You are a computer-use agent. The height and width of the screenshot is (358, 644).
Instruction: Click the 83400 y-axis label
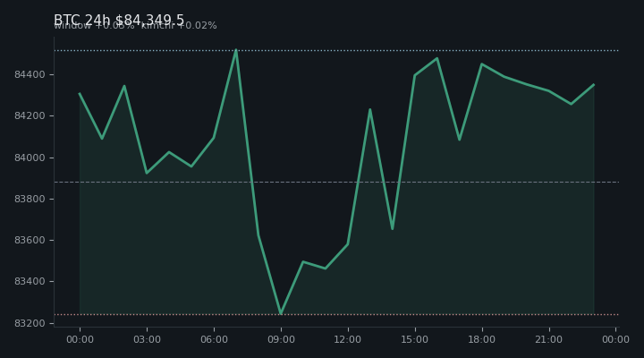click(30, 282)
